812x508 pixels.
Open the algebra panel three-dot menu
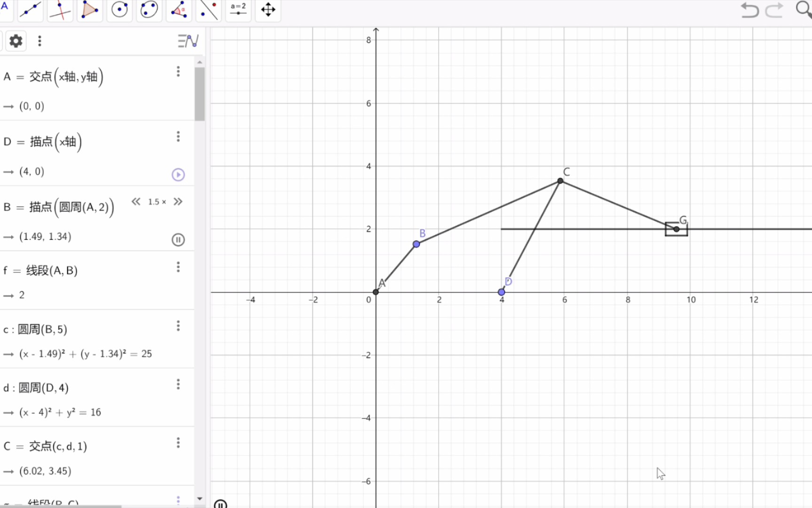(x=39, y=41)
